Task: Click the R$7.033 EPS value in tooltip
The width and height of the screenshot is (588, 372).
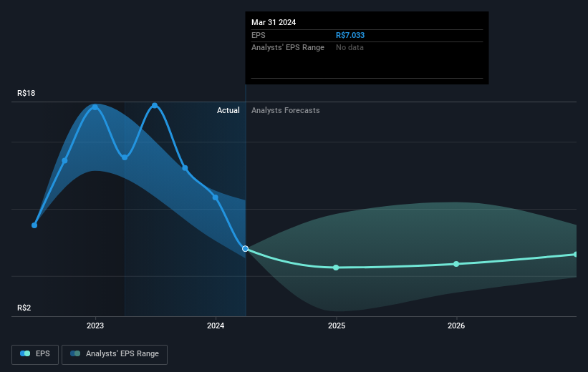Action: pyautogui.click(x=350, y=35)
